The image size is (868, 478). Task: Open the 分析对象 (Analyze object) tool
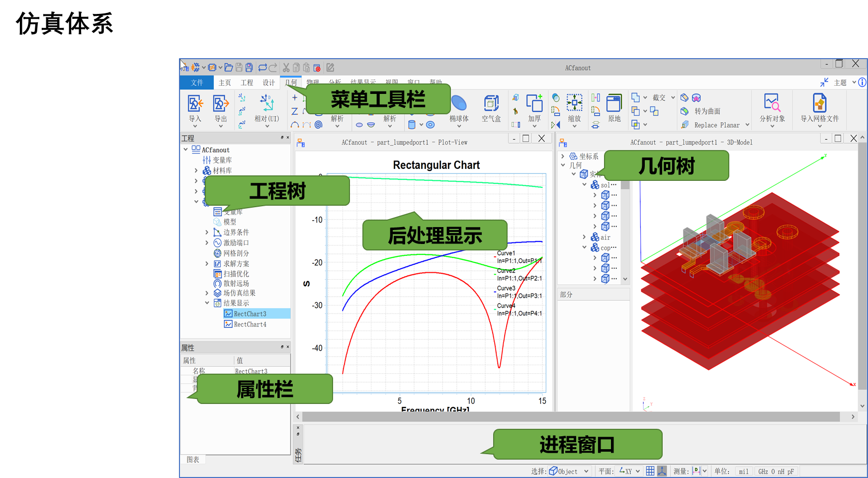click(772, 104)
